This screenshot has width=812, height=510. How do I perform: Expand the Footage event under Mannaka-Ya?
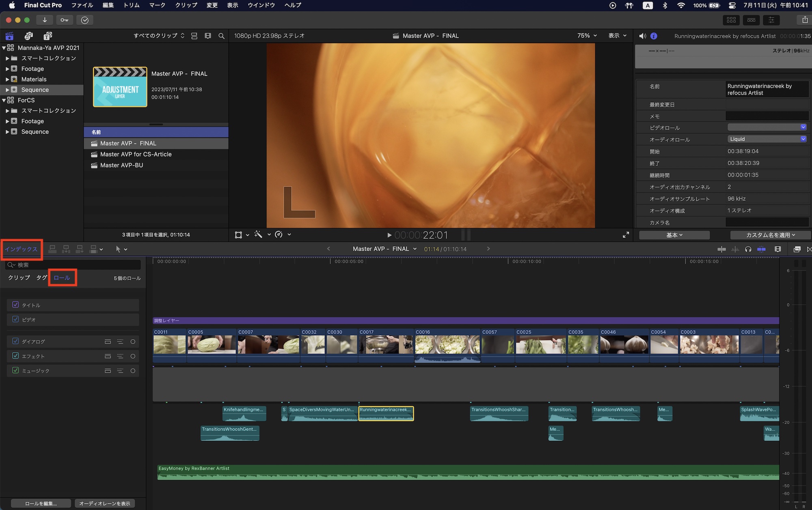(x=7, y=69)
